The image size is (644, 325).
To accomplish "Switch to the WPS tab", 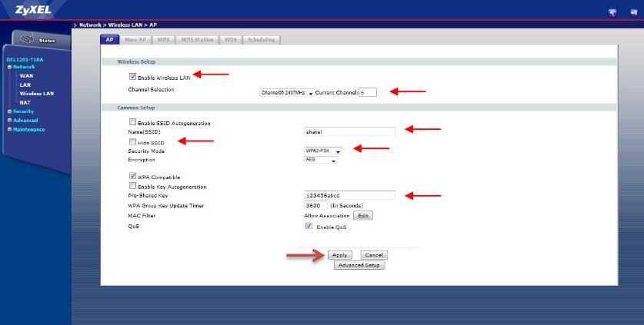I will pos(164,39).
